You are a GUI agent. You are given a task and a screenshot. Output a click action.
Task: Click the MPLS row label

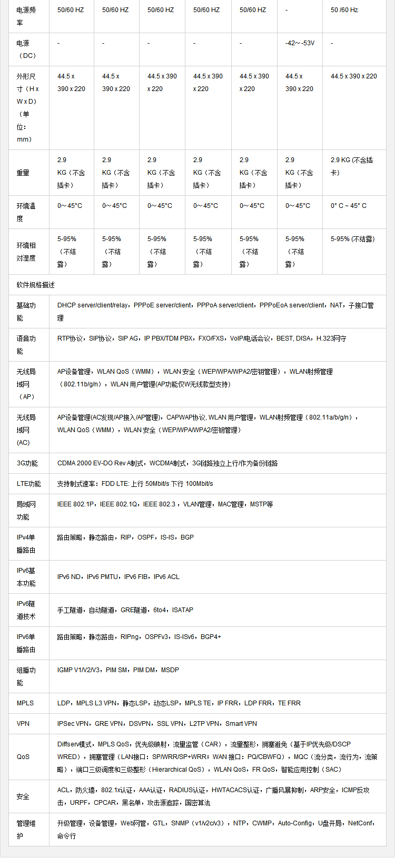click(25, 703)
